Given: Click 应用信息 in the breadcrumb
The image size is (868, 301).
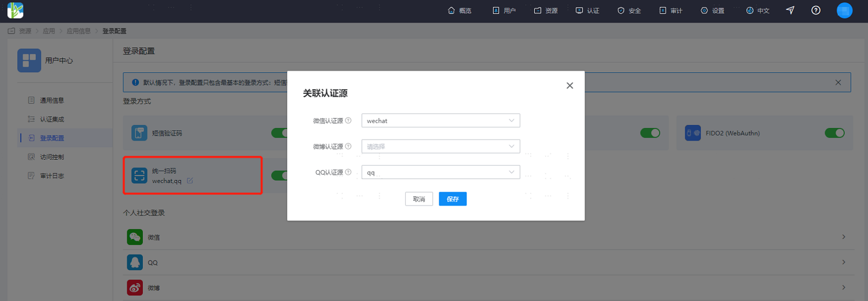Looking at the screenshot, I should 78,31.
